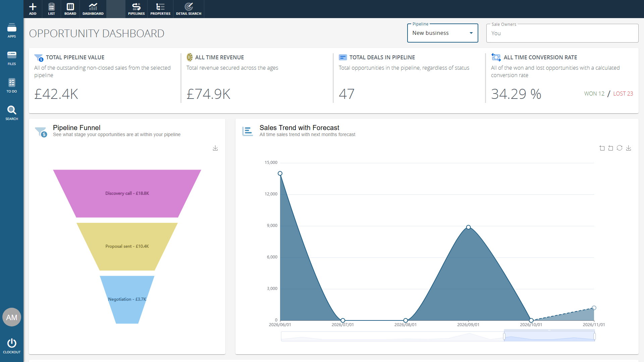Click the Sales Trend with Forecast title

pos(299,128)
